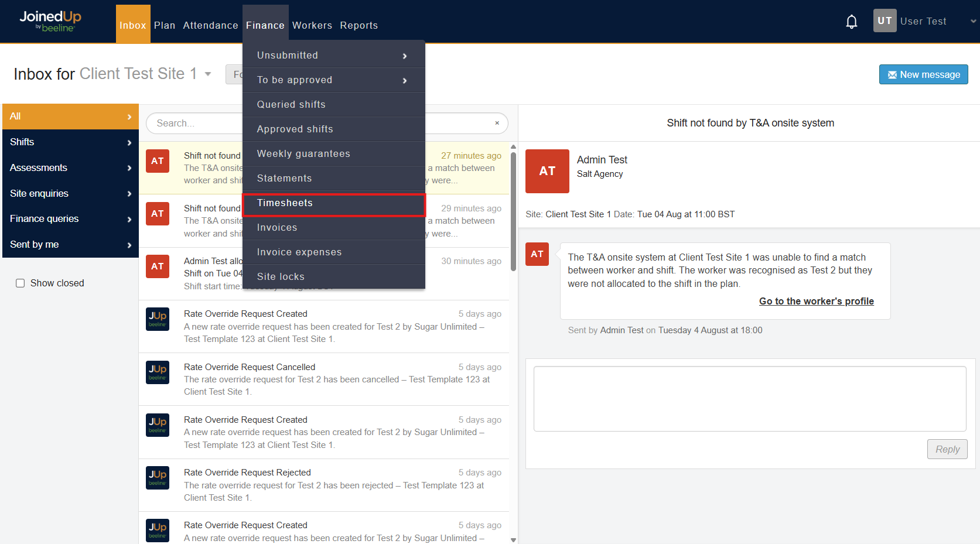
Task: Select the Sent by me category
Action: (70, 245)
